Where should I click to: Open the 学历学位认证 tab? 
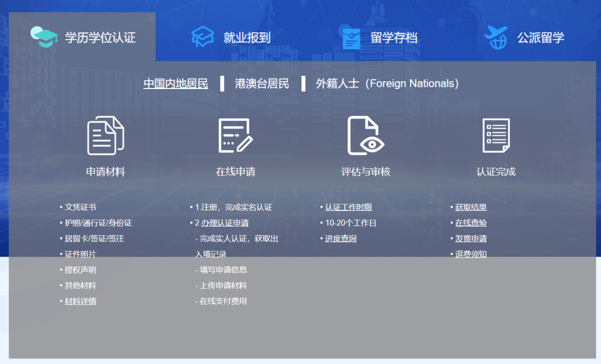coord(82,37)
